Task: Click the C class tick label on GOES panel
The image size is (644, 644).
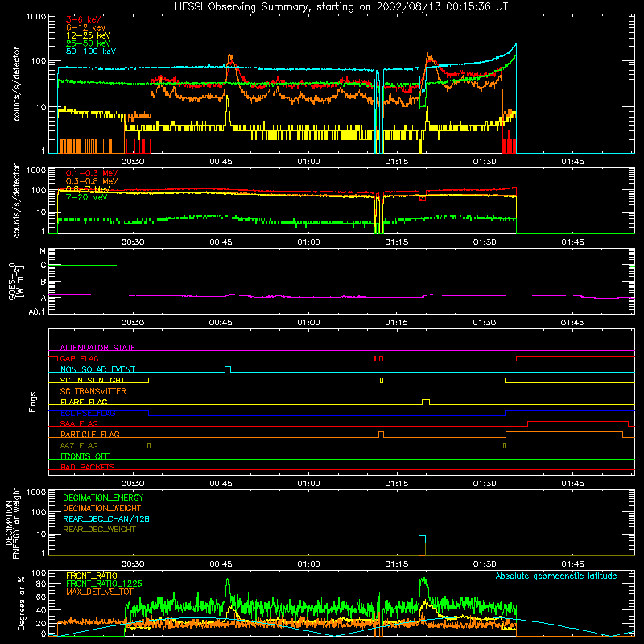Action: [x=43, y=266]
